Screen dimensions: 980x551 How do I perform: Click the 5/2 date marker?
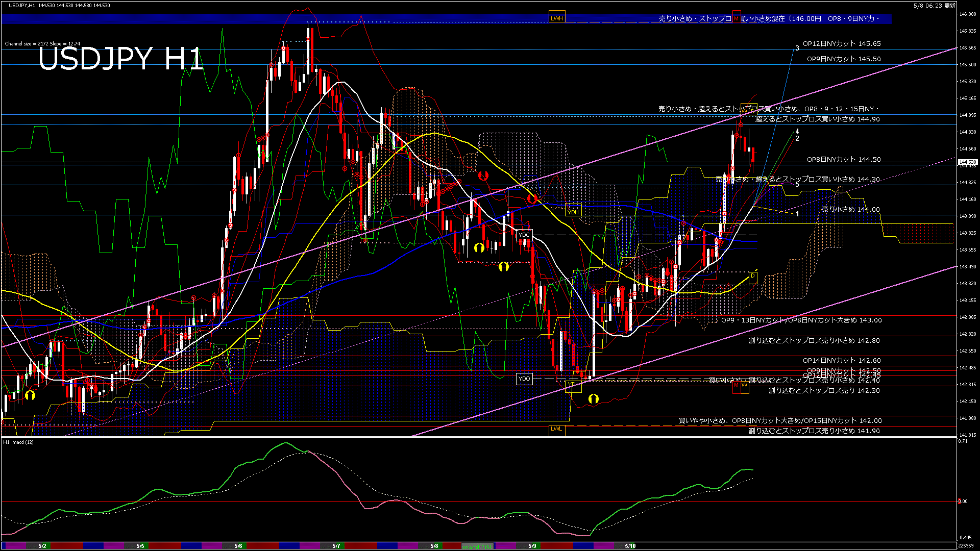click(42, 546)
